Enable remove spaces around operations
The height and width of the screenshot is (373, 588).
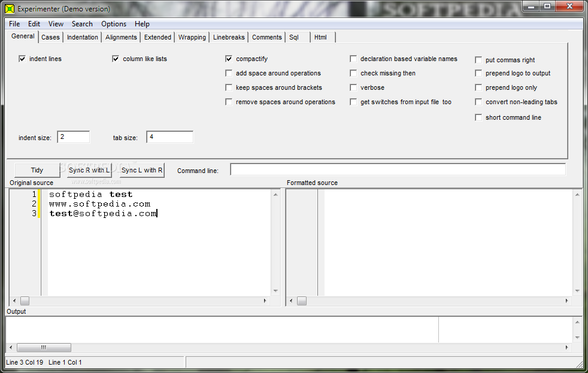[x=229, y=102]
